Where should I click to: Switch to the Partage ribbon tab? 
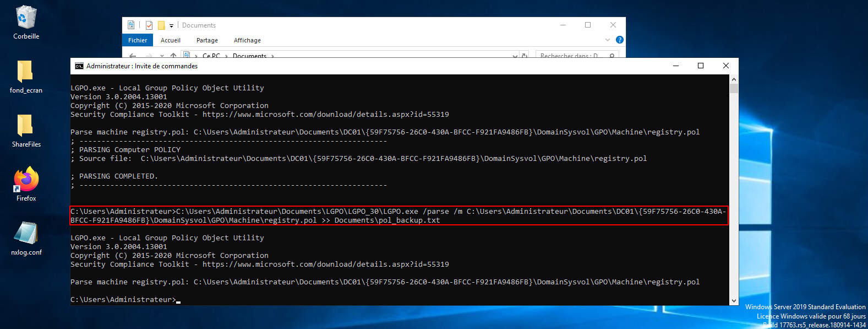pos(207,40)
